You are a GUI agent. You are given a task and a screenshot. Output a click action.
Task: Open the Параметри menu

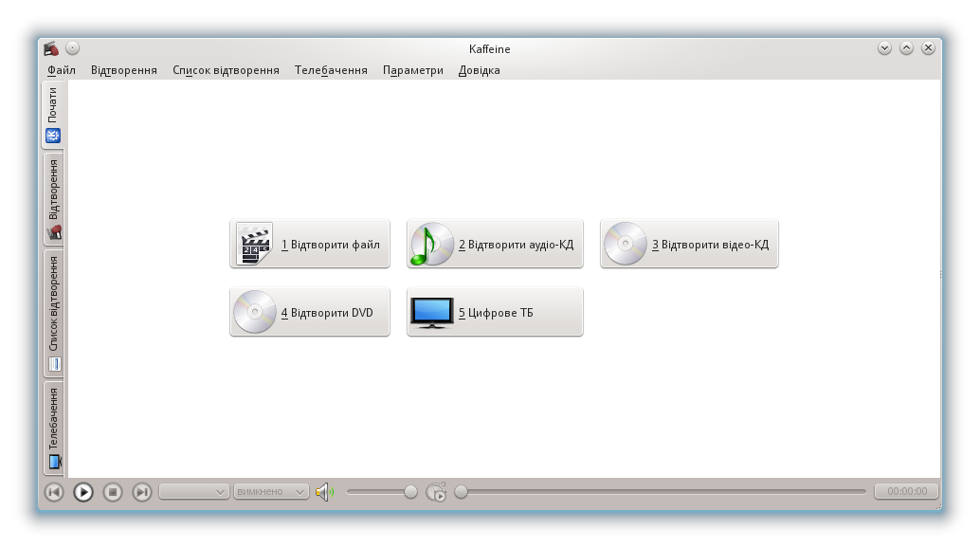(413, 70)
